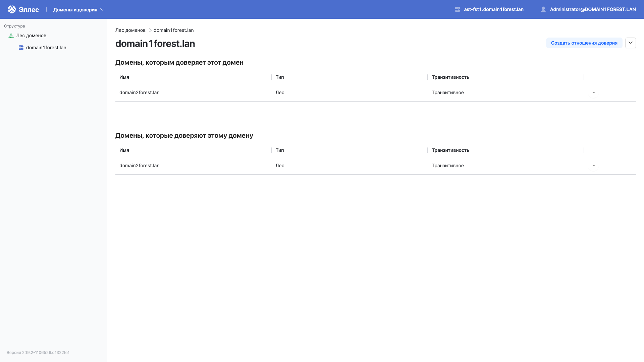Click the forest icon next to Лес доменов

(11, 36)
